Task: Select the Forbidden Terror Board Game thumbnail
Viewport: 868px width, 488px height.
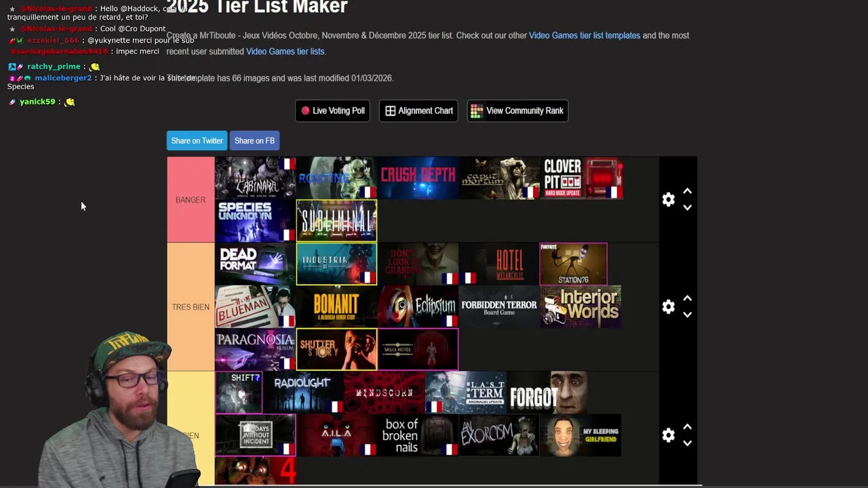Action: [499, 306]
